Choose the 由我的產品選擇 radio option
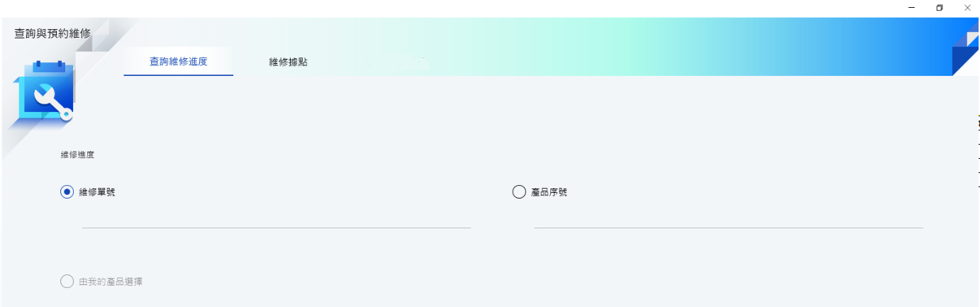The height and width of the screenshot is (307, 980). (x=67, y=281)
